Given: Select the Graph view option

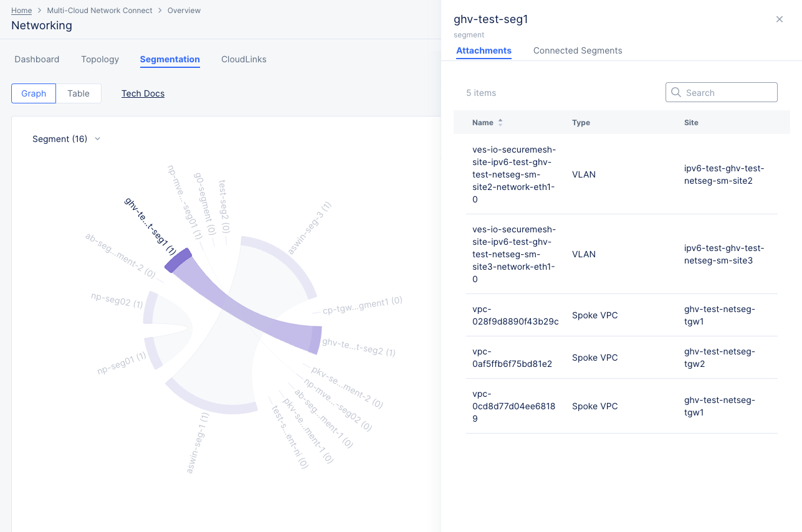Looking at the screenshot, I should [x=33, y=93].
